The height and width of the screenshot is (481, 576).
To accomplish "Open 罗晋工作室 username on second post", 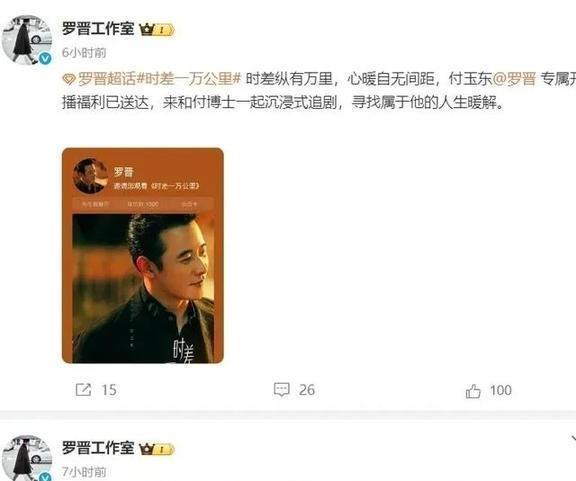I will pyautogui.click(x=98, y=448).
